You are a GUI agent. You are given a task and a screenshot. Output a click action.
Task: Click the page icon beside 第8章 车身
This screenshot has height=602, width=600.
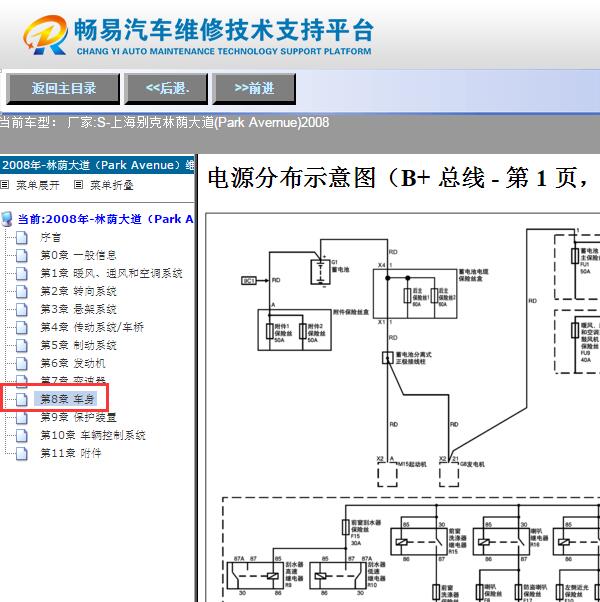click(22, 400)
